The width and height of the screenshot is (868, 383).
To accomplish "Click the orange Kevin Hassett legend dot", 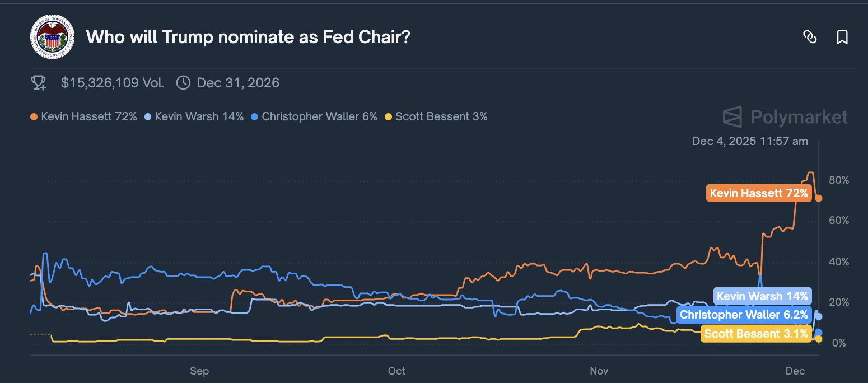I will pyautogui.click(x=34, y=117).
